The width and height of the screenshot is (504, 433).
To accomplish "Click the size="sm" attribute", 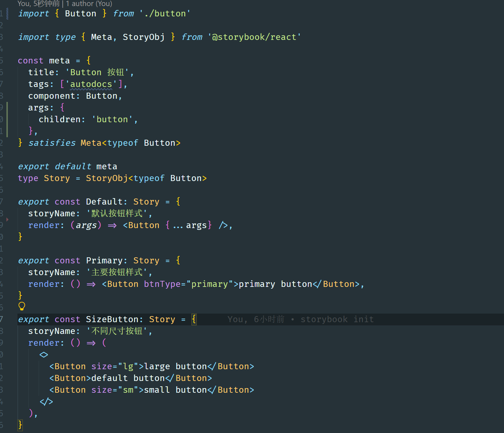I will (x=115, y=390).
